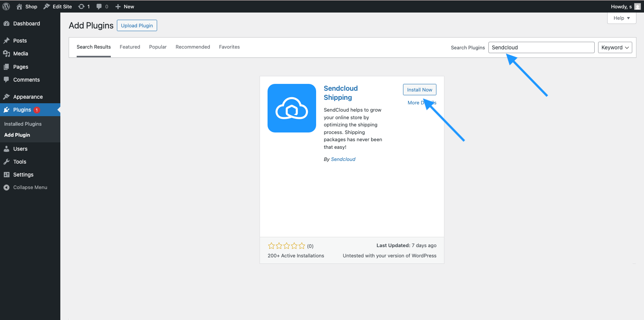Click the 'Last Updated: 7 days ago' text
The height and width of the screenshot is (320, 644).
click(x=406, y=246)
